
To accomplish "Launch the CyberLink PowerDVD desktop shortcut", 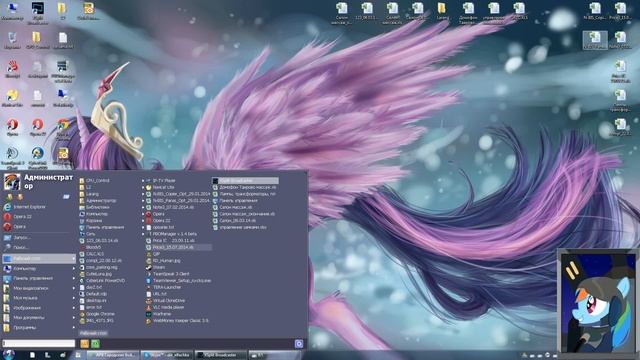I will point(37,158).
